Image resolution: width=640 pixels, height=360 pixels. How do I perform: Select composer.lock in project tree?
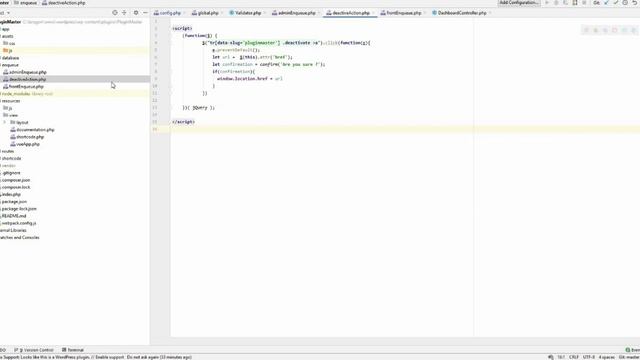click(x=16, y=187)
